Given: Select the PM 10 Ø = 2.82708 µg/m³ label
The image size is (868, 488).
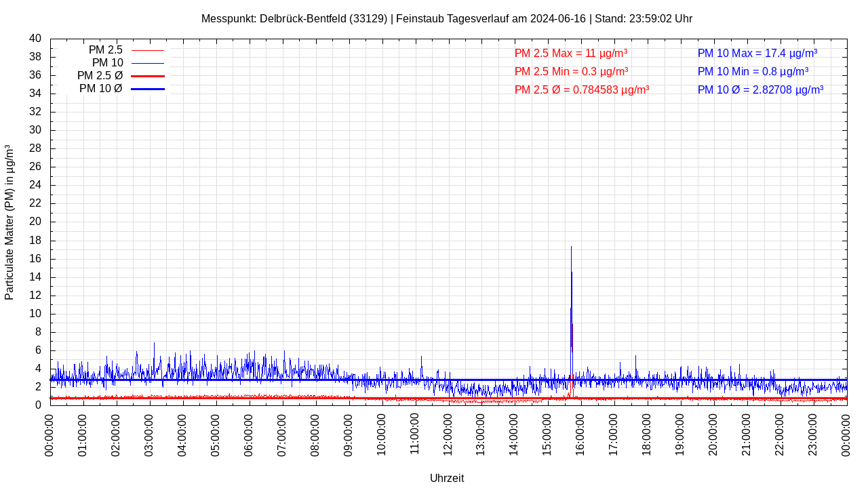Looking at the screenshot, I should click(760, 89).
